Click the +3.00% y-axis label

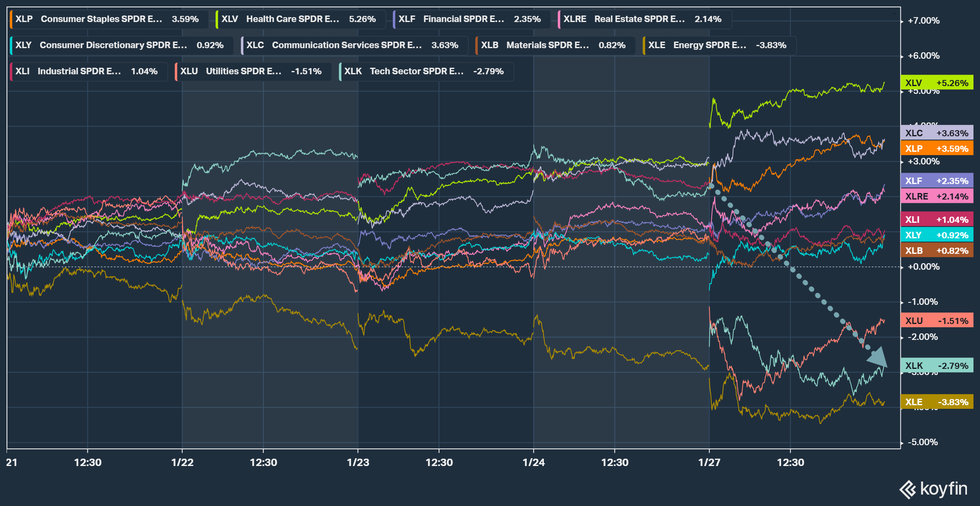point(924,162)
